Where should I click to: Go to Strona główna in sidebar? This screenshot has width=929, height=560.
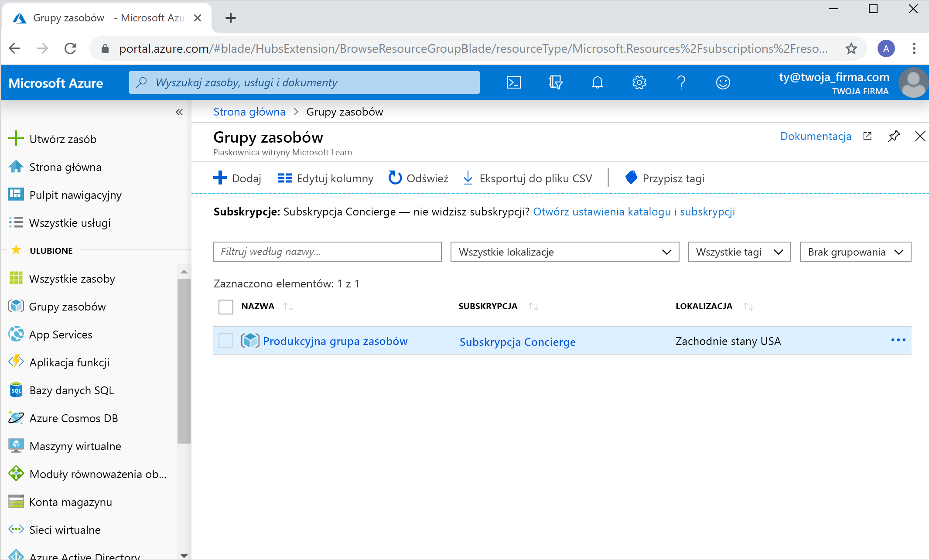(x=55, y=167)
